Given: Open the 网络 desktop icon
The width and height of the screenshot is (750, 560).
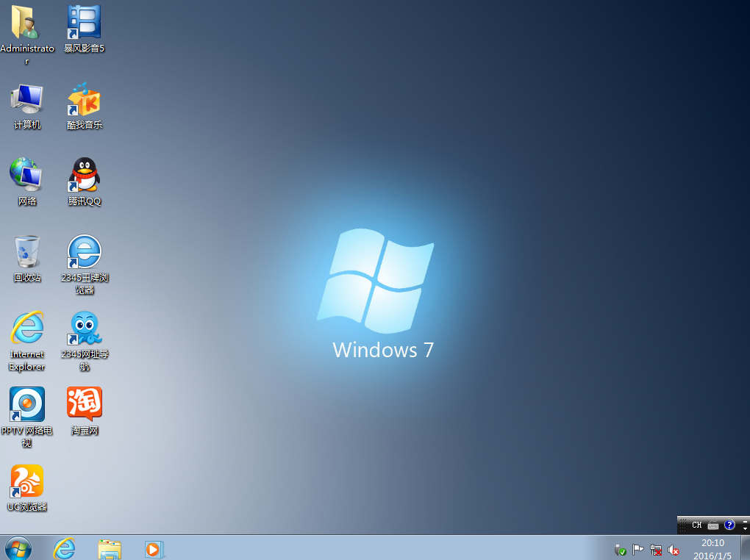Looking at the screenshot, I should (x=26, y=182).
